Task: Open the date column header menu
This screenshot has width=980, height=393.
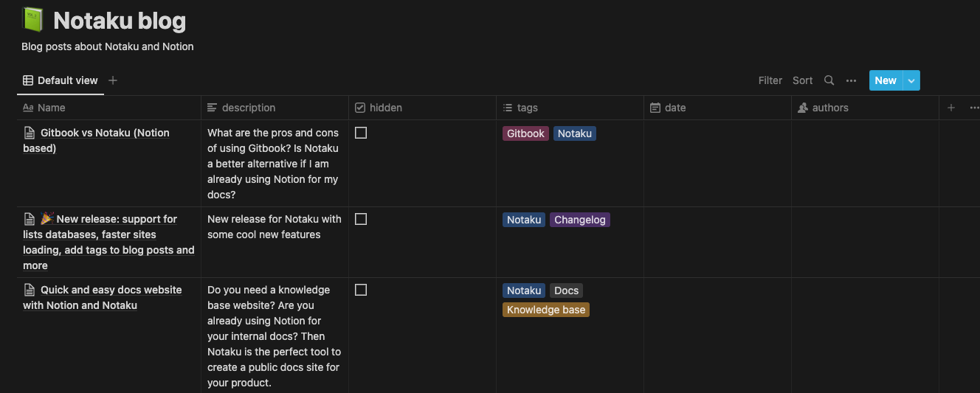Action: tap(718, 108)
